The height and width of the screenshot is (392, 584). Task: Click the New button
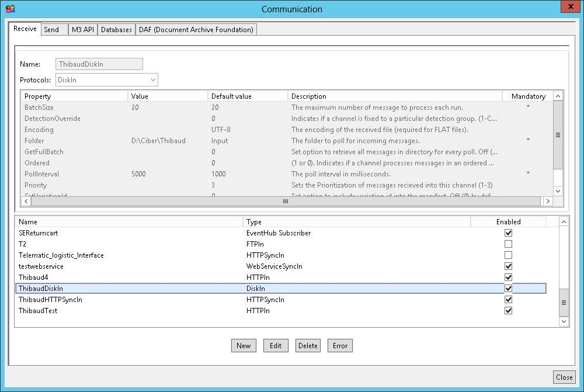(x=244, y=346)
